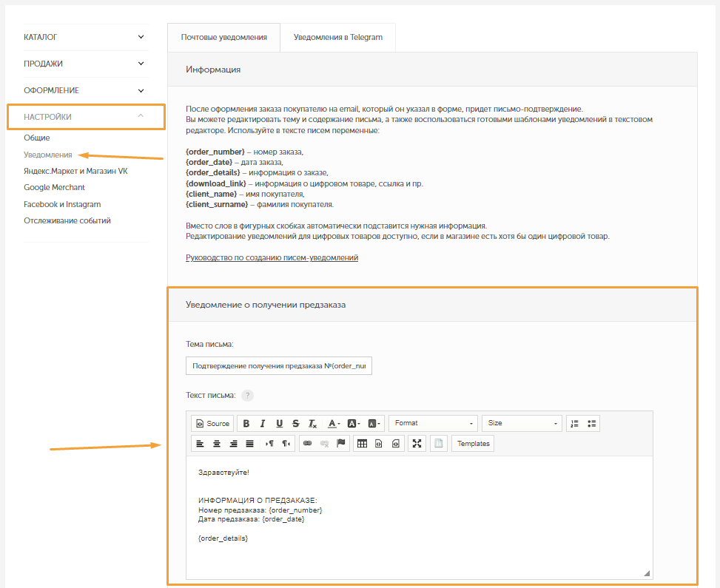Image resolution: width=720 pixels, height=588 pixels.
Task: Open Facebook и Instagram settings
Action: [62, 204]
